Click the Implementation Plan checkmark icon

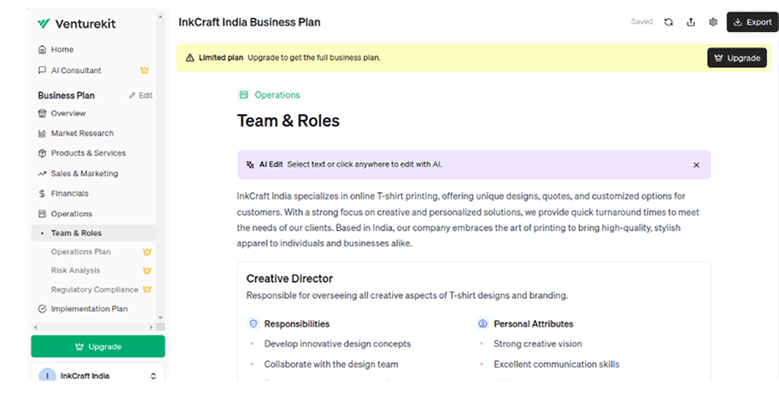[x=42, y=309]
